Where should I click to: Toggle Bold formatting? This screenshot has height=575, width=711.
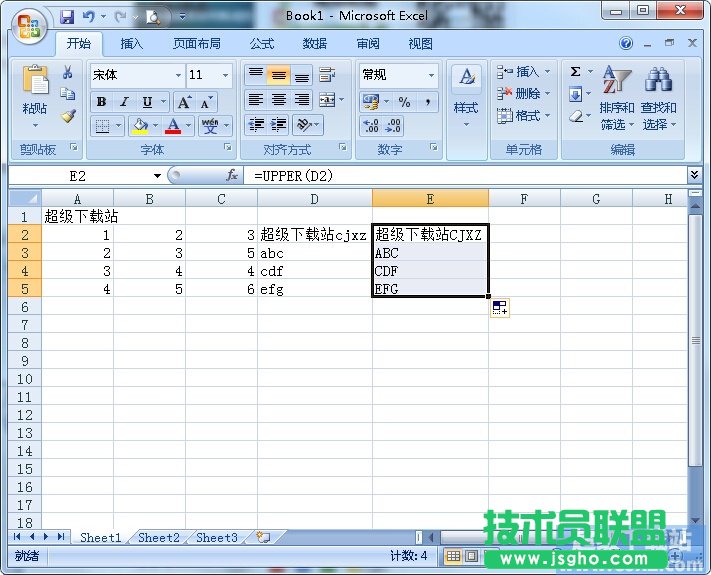coord(101,102)
